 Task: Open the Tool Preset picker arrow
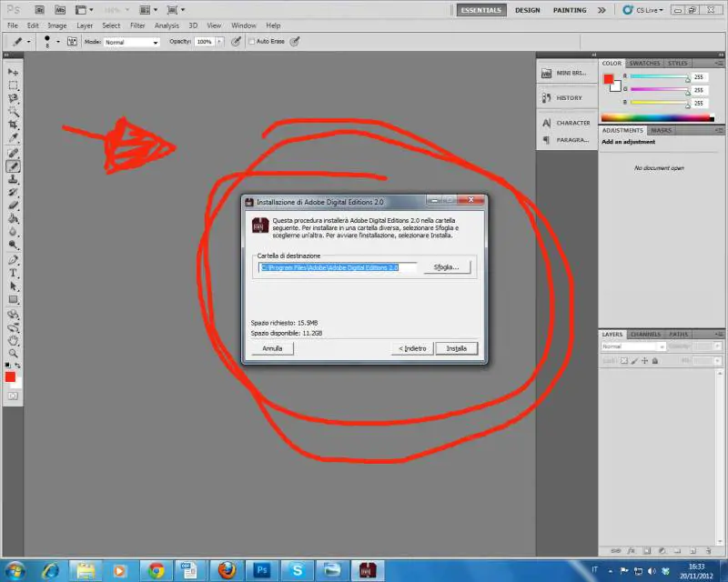tap(29, 41)
